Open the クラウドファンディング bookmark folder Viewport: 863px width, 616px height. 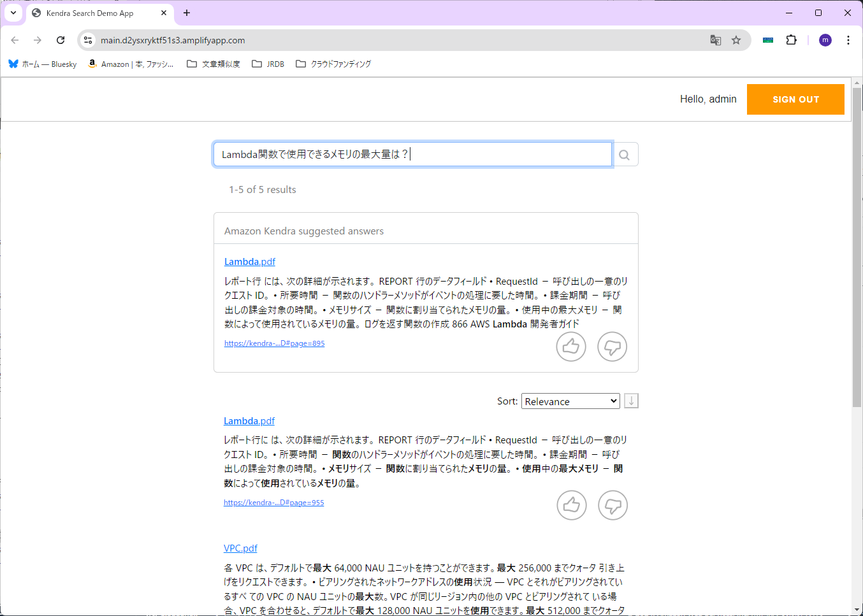point(333,64)
